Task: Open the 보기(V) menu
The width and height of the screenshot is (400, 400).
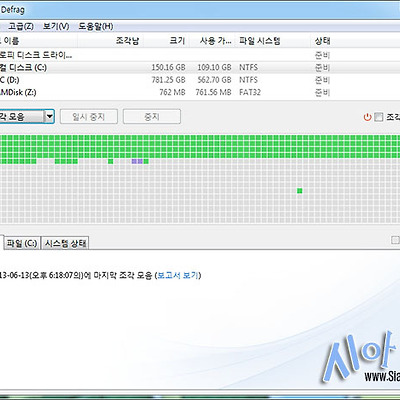Action: (x=56, y=26)
